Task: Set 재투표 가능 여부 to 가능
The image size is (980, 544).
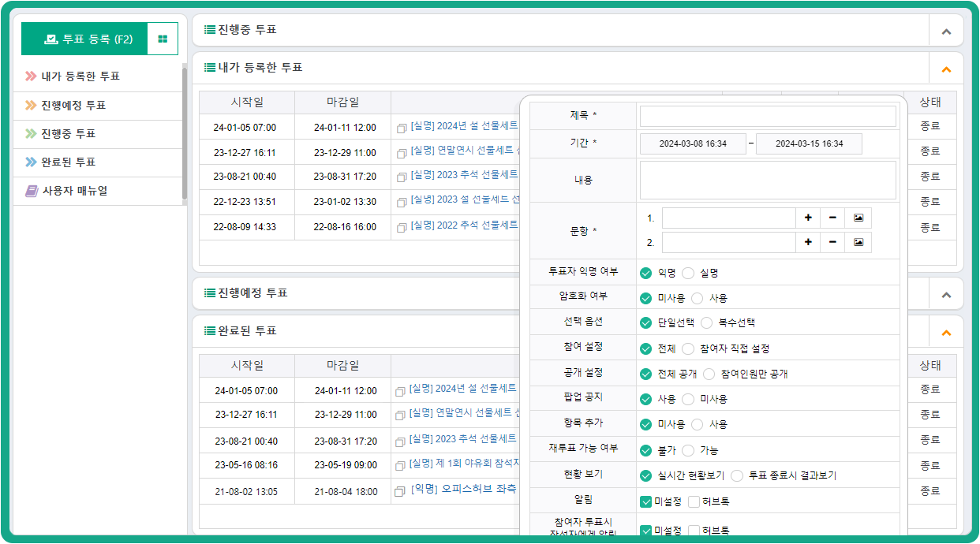Action: click(x=688, y=450)
